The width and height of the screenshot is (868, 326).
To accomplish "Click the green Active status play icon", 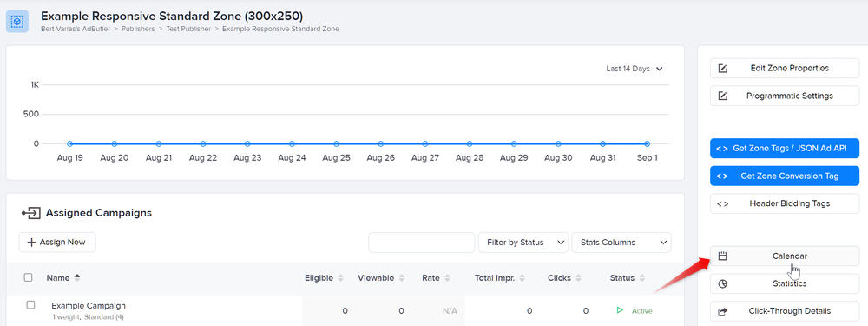I will [620, 310].
